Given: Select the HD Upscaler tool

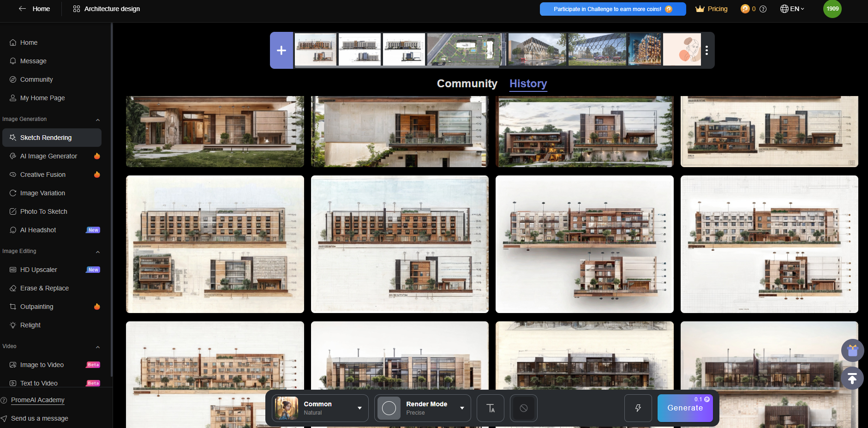Looking at the screenshot, I should point(39,269).
